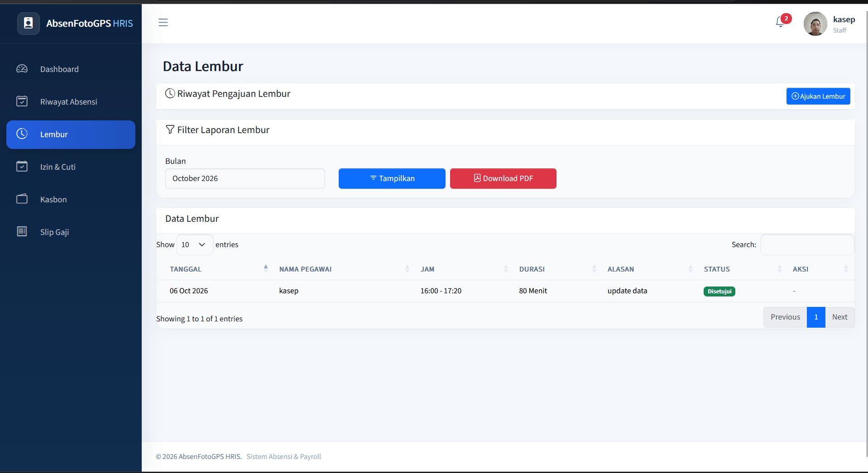Open the Slip Gaji menu item
The width and height of the screenshot is (868, 473).
coord(71,232)
